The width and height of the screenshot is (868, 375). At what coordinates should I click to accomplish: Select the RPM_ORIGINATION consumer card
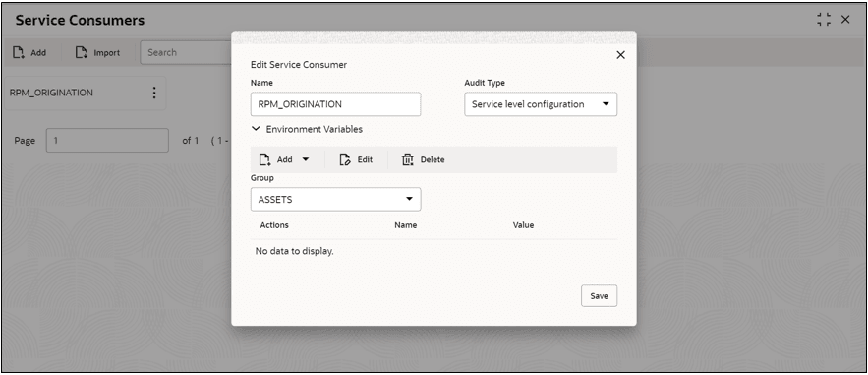coord(86,94)
